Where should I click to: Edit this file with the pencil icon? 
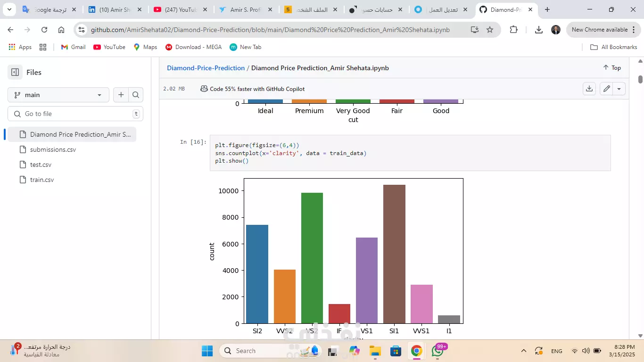point(607,89)
